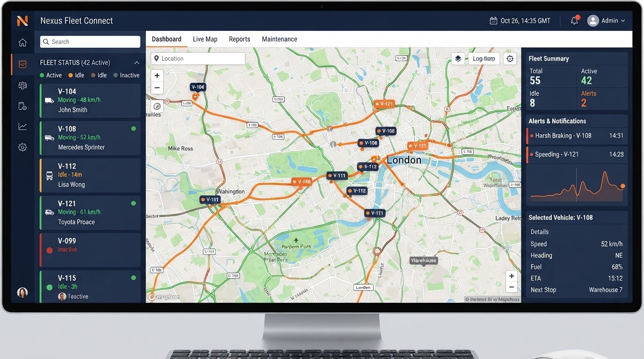Open the analytics line-chart sidebar icon
This screenshot has width=644, height=359.
(x=22, y=126)
